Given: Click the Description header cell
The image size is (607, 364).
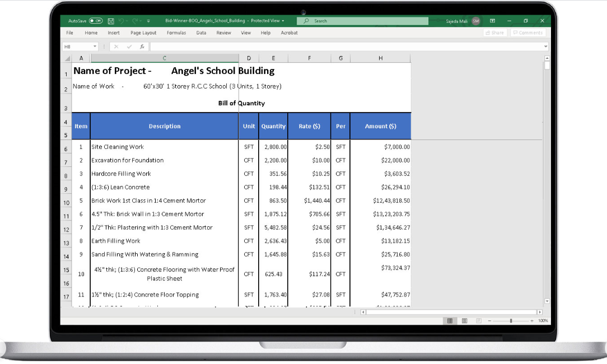Looking at the screenshot, I should coord(165,126).
